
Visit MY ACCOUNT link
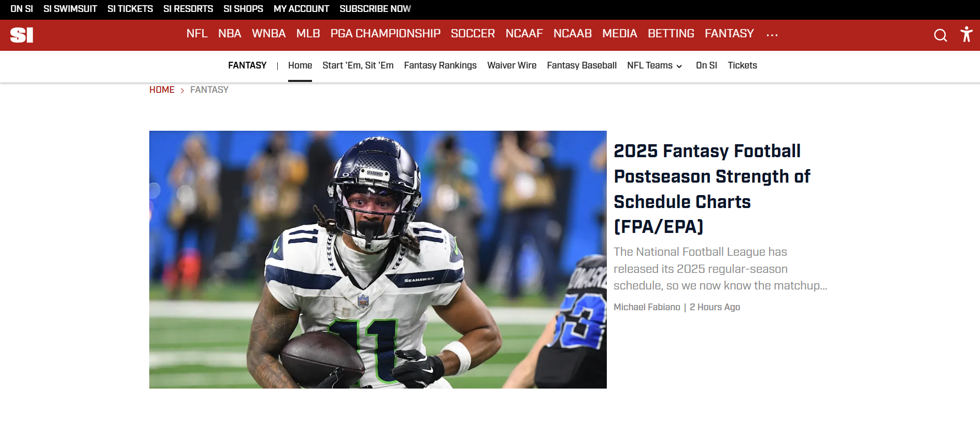(x=301, y=9)
